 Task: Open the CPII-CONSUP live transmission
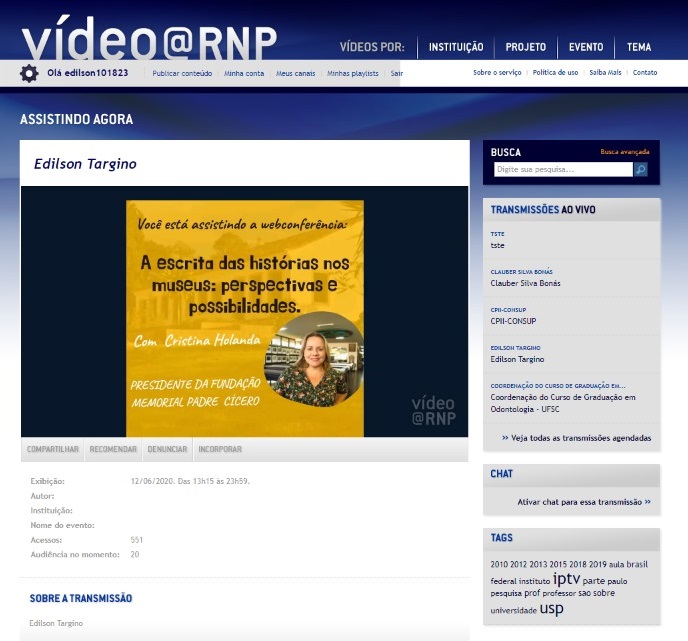coord(515,321)
